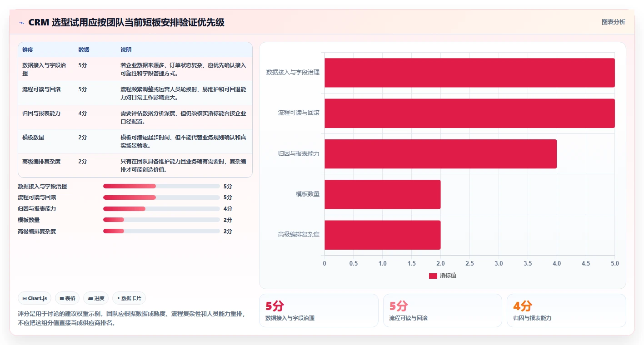Click the chart bar for 模板数量

point(382,194)
